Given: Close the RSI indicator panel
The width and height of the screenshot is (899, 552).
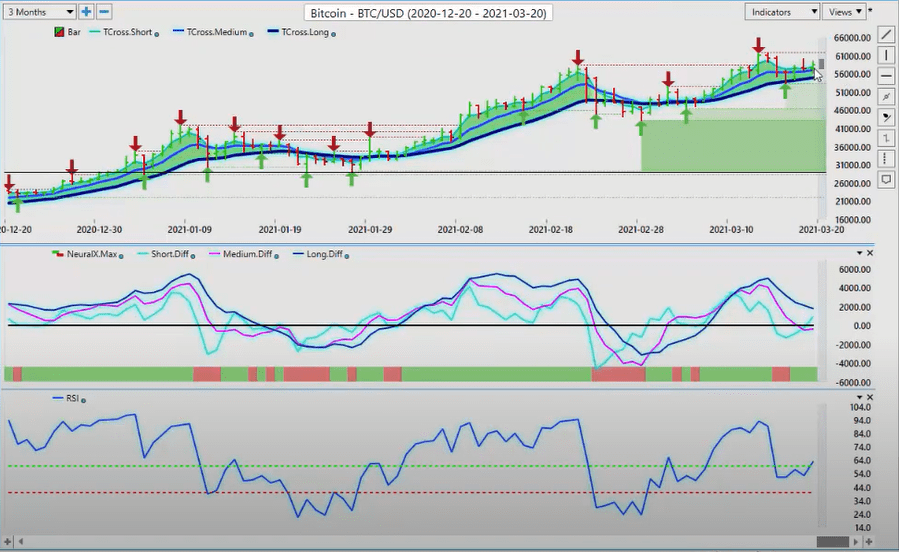Looking at the screenshot, I should 870,397.
